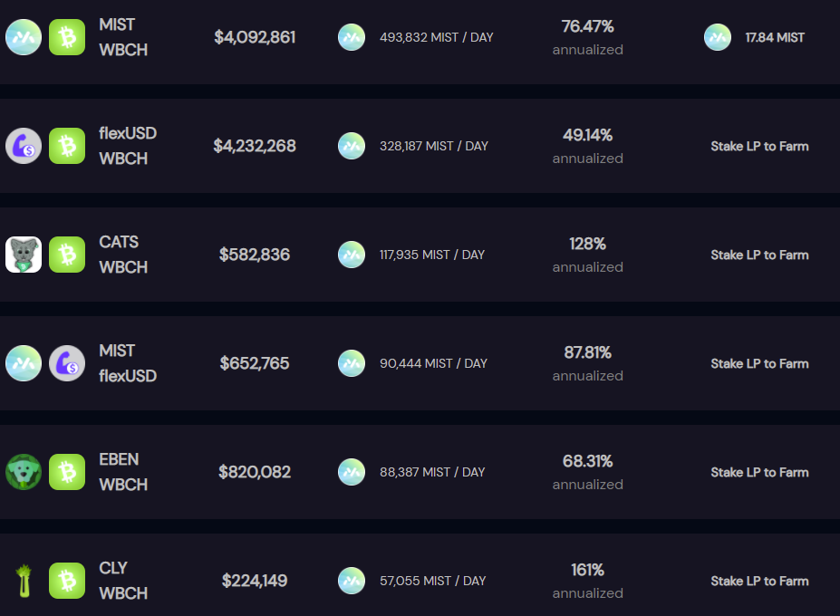This screenshot has height=616, width=840.
Task: Click flexUSD icon in flexUSD/WBCH row
Action: click(24, 146)
